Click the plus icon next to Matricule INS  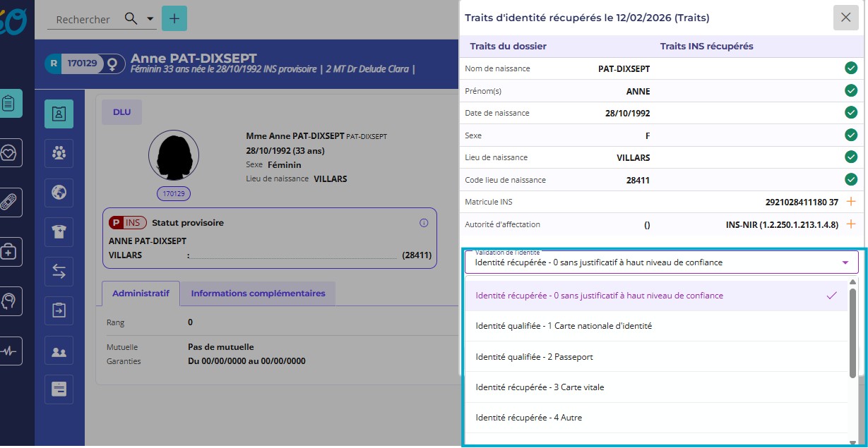coord(851,202)
